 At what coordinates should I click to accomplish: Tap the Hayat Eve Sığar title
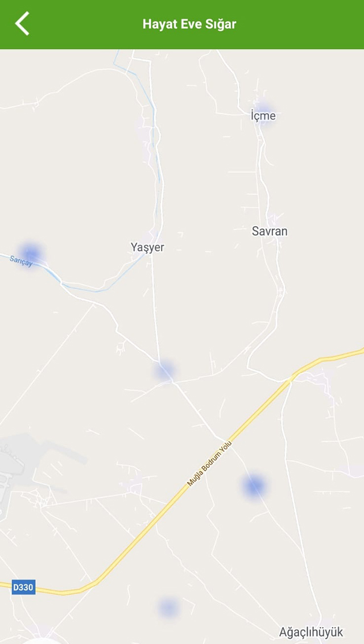(x=189, y=24)
